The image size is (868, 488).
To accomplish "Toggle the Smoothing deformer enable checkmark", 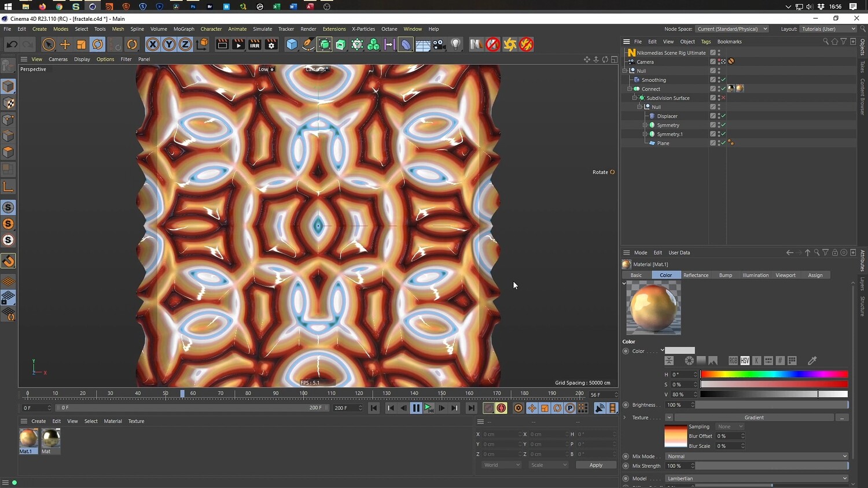I will pos(723,80).
